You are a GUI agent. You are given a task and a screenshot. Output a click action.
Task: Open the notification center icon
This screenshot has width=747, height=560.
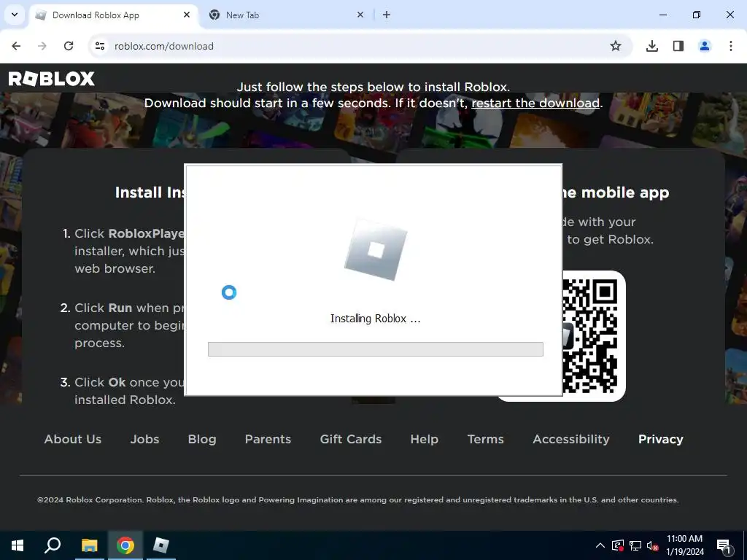tap(724, 545)
